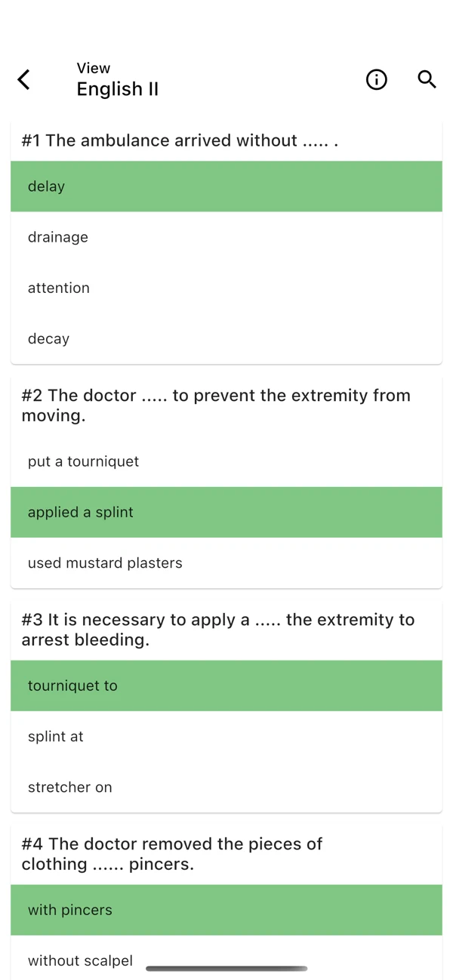This screenshot has width=453, height=980.
Task: Choose the 'drainage' answer
Action: (226, 237)
